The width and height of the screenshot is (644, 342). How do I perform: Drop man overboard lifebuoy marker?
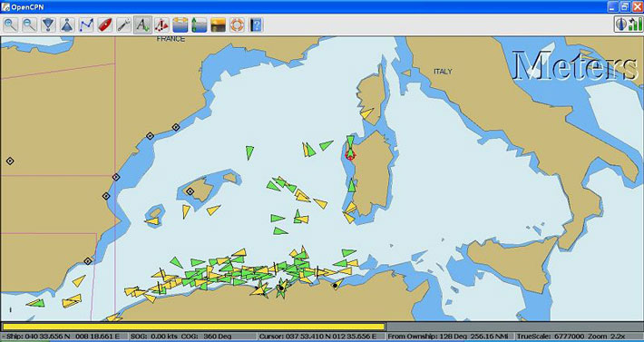[237, 25]
